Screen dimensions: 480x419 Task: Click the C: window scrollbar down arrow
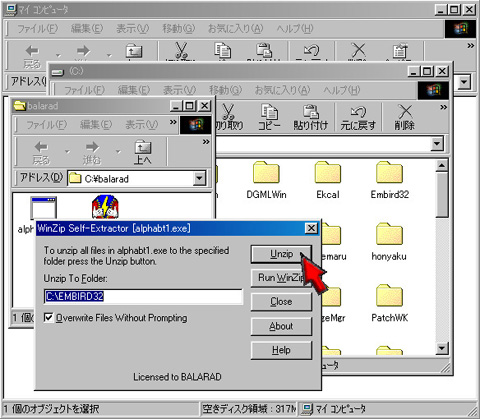coord(442,349)
